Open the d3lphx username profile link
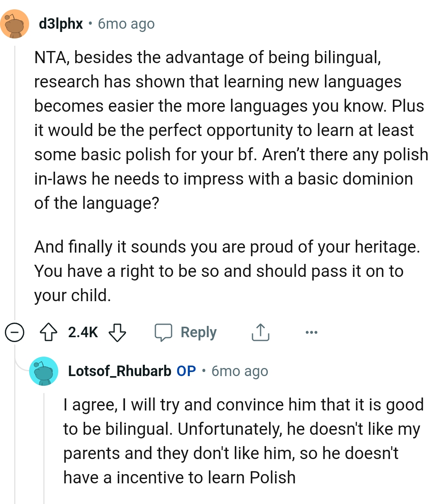Viewport: 437px width, 504px height. click(x=61, y=24)
